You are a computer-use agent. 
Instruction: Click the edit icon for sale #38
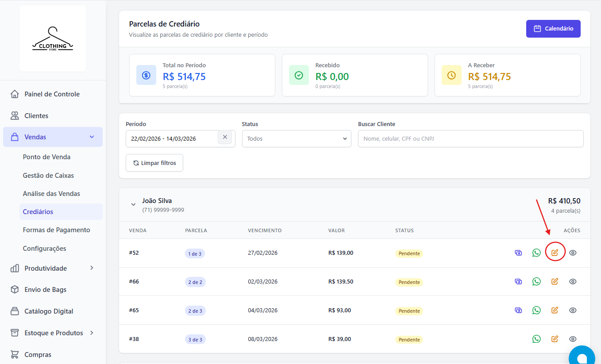(555, 339)
